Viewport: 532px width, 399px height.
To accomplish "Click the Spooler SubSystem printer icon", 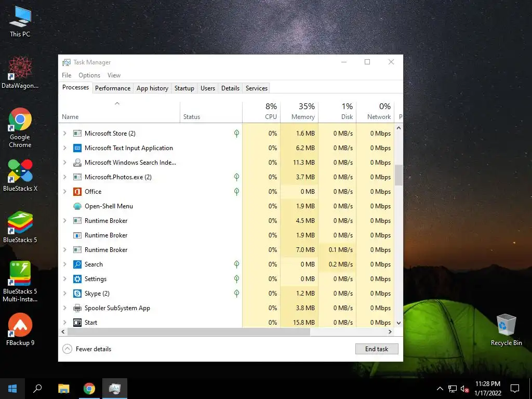I will click(x=77, y=308).
